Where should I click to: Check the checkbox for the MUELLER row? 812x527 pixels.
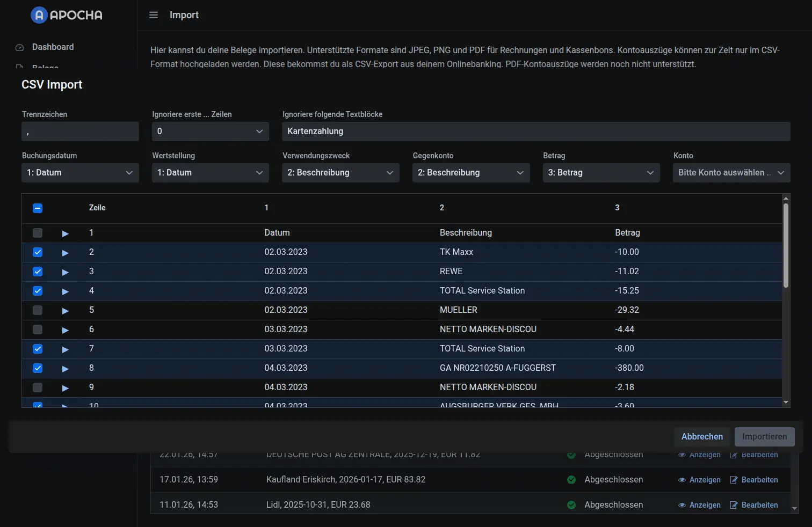pyautogui.click(x=38, y=310)
